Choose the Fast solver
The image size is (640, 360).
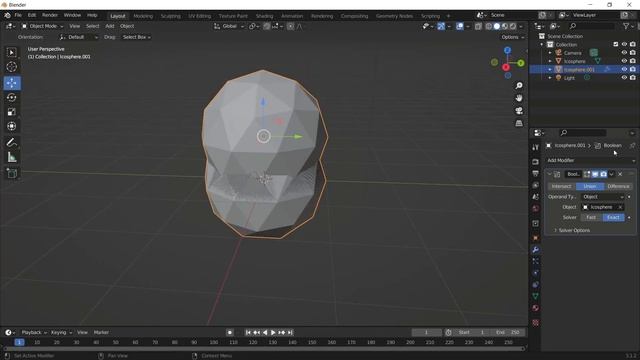pyautogui.click(x=591, y=218)
